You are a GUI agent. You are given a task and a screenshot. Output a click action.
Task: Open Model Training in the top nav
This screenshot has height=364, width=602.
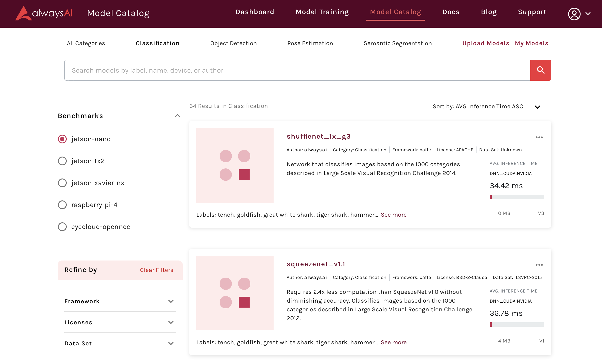coord(322,12)
